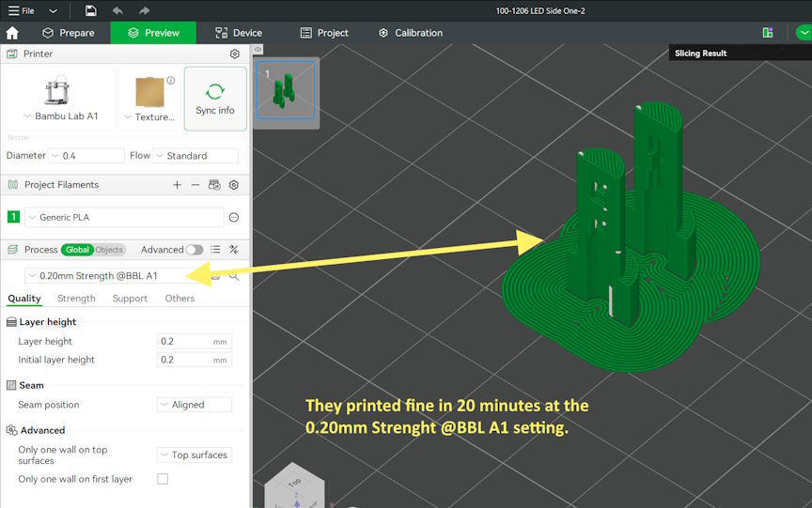The height and width of the screenshot is (508, 812).
Task: Click the compare presets icon
Action: click(x=234, y=250)
